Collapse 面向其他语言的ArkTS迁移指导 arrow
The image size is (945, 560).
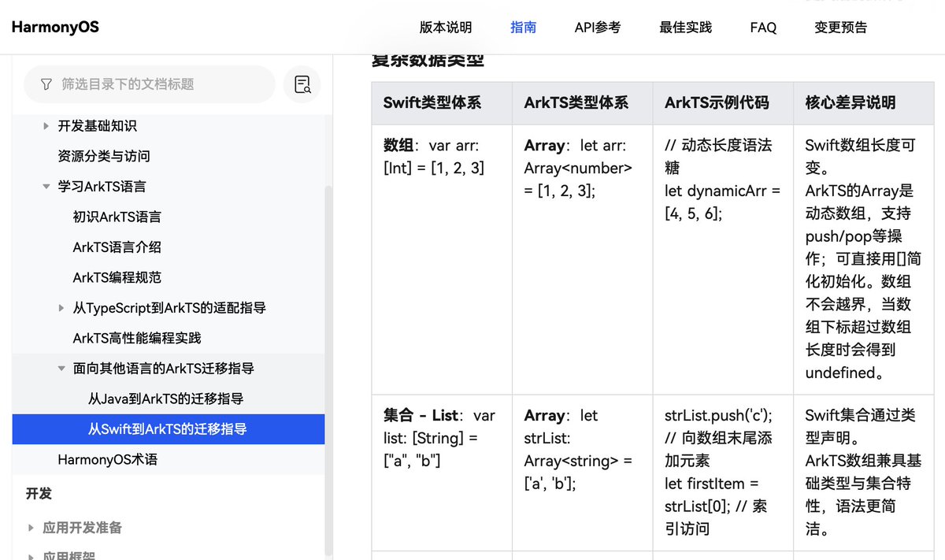(x=61, y=369)
